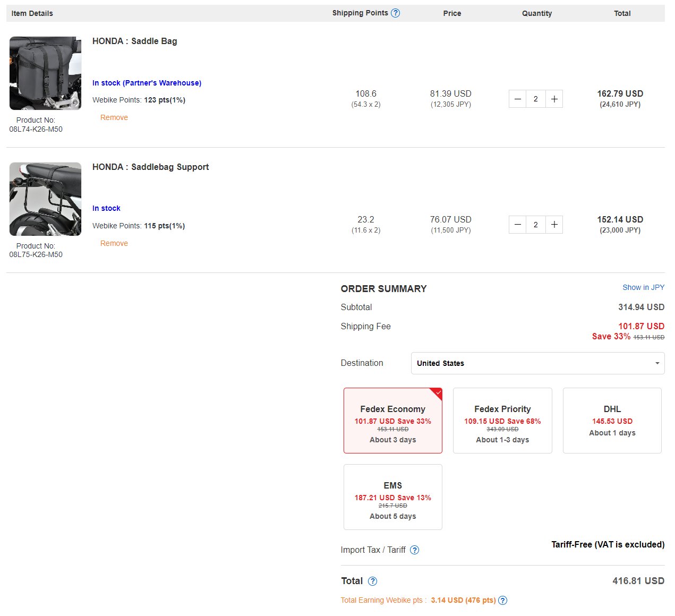Decrease Saddlebag Support quantity with minus button

pyautogui.click(x=518, y=225)
